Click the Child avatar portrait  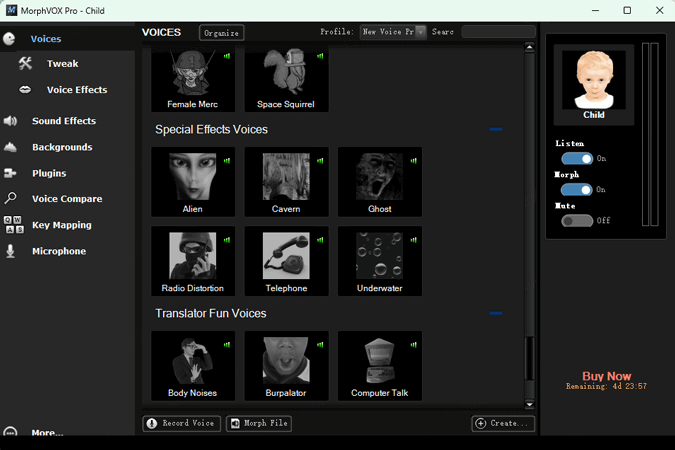tap(594, 80)
